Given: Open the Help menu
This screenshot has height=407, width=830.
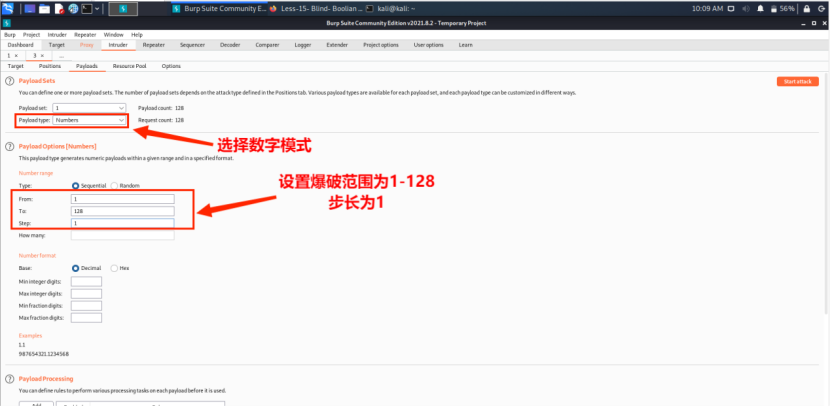Looking at the screenshot, I should pos(137,35).
